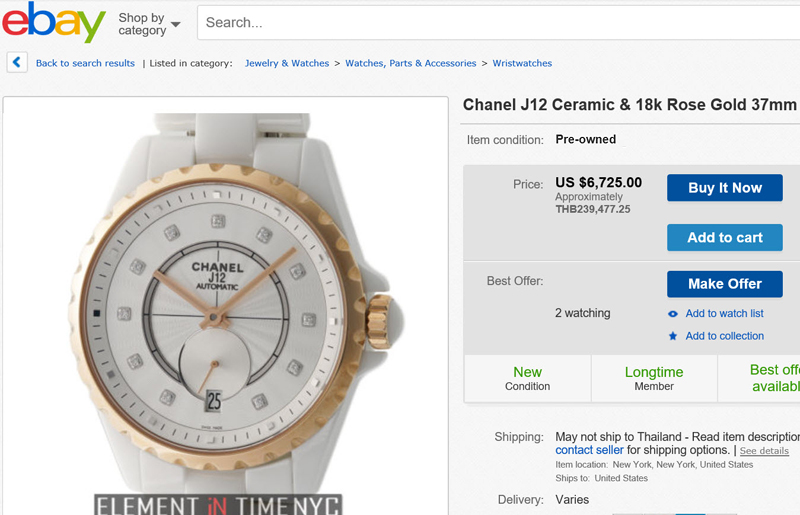Image resolution: width=800 pixels, height=515 pixels.
Task: Click the back arrow icon
Action: 17,63
